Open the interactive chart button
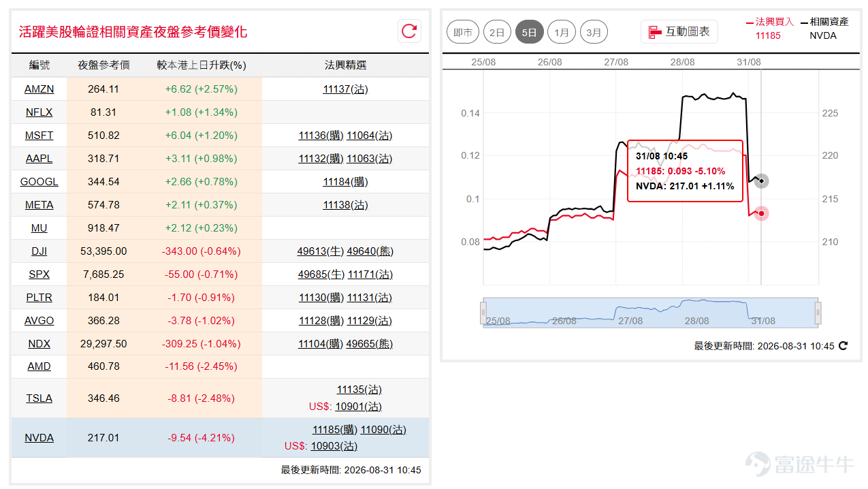Screen dimensions: 868x489 [679, 31]
